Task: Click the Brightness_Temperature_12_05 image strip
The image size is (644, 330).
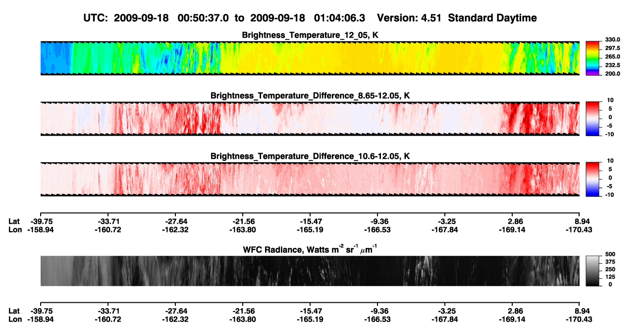Action: coord(310,58)
